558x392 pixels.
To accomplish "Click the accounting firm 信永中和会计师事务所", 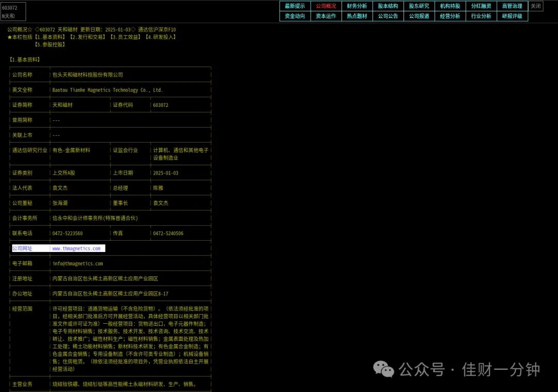I will tap(95, 218).
